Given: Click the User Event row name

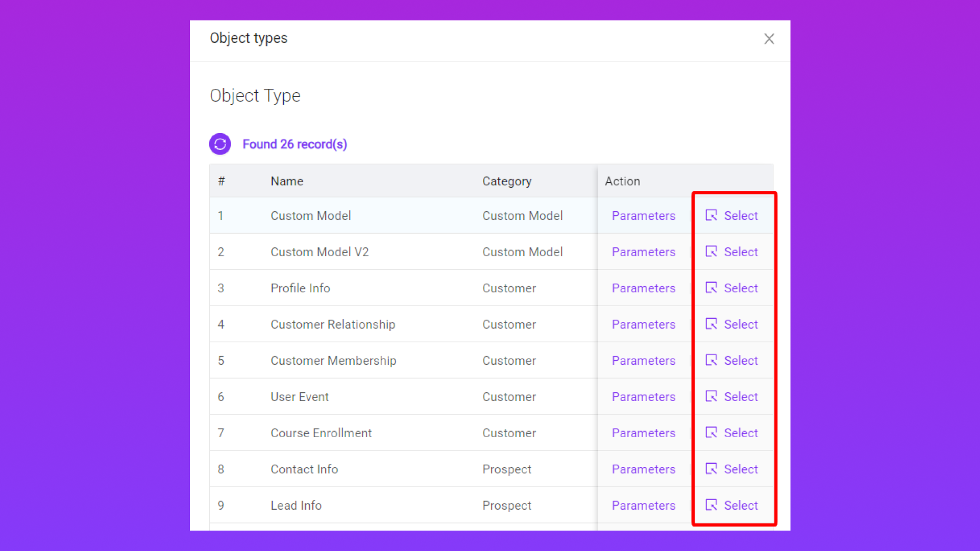Looking at the screenshot, I should (300, 397).
